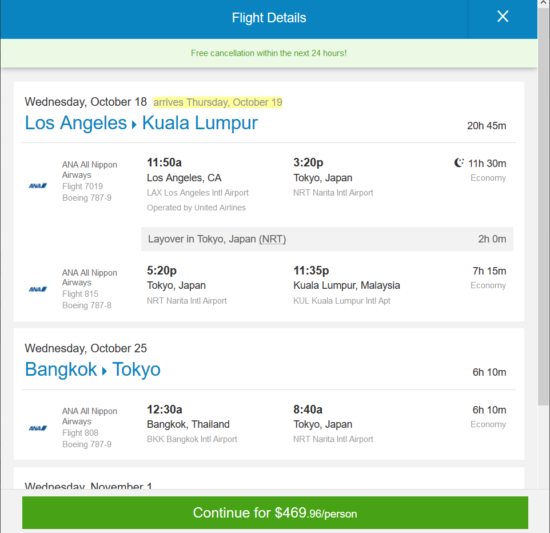
Task: Close the Flight Details dialog
Action: tap(502, 16)
